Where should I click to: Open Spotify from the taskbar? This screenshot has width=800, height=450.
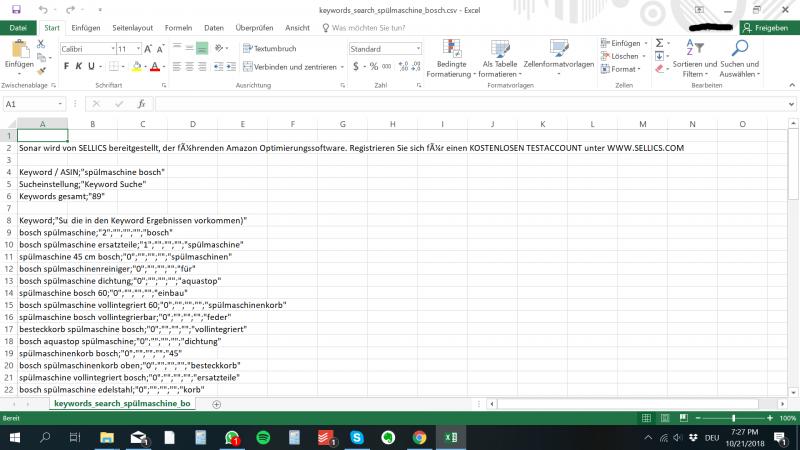point(263,438)
